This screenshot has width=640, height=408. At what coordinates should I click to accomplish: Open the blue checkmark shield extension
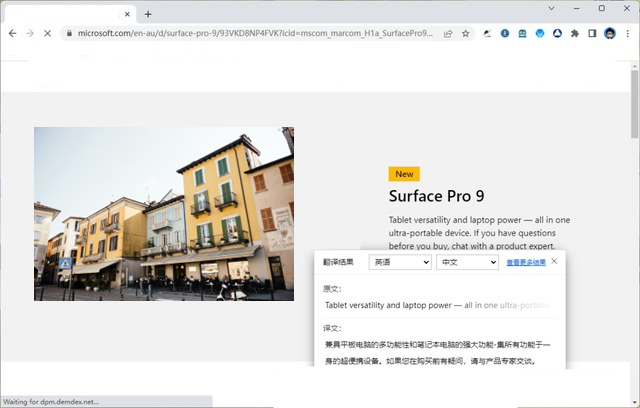point(540,33)
